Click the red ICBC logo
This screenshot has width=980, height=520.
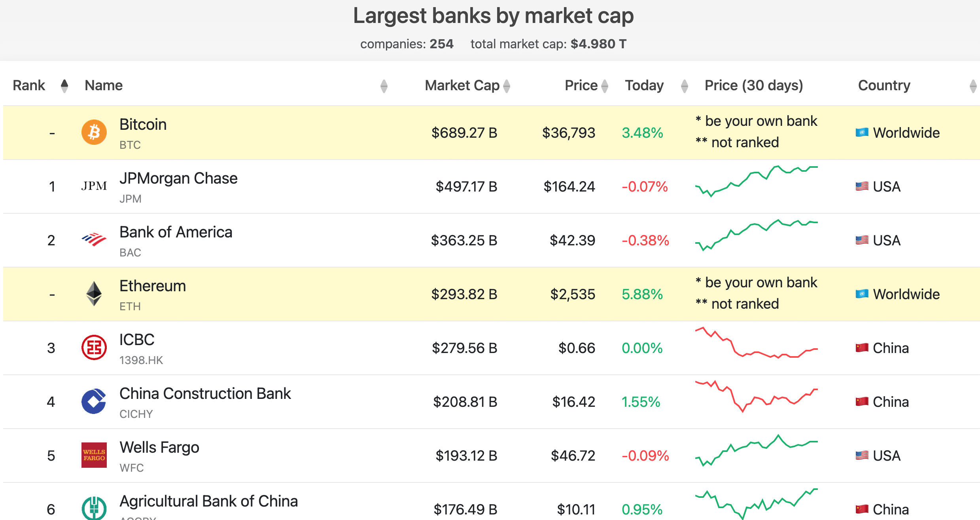[x=94, y=347]
